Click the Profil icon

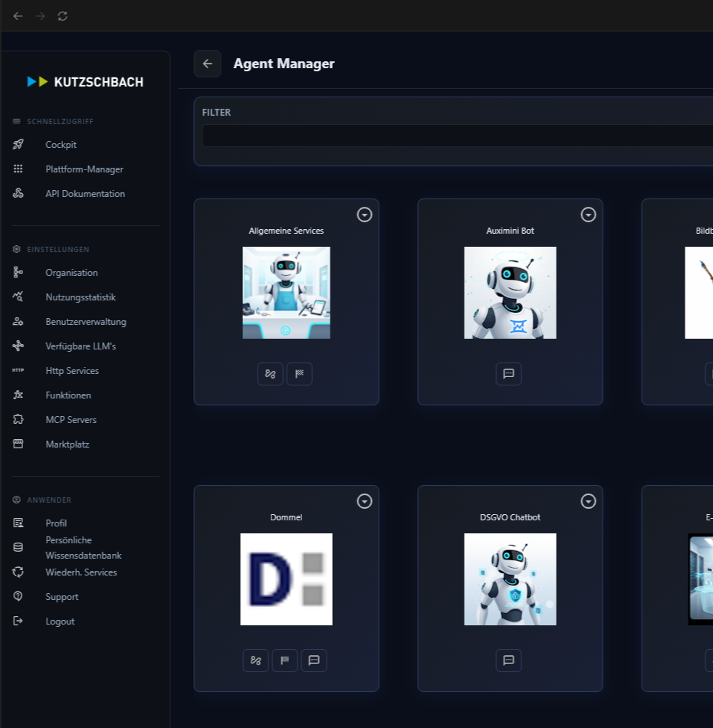[x=18, y=523]
